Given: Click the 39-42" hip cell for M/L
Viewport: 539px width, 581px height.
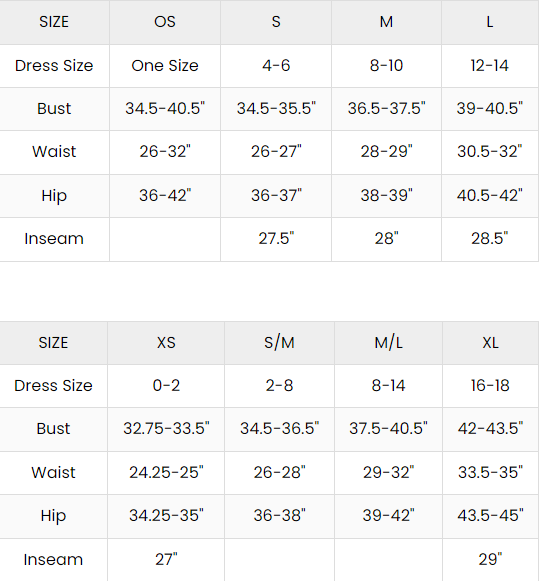Looking at the screenshot, I should [x=388, y=516].
